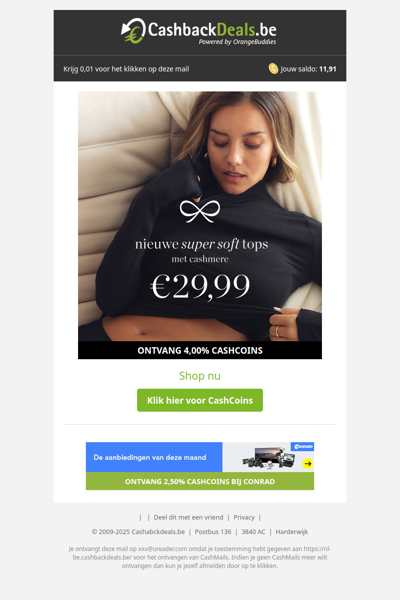This screenshot has height=600, width=400.
Task: Click the CashbackDeals.be euro arrow logo icon
Action: click(x=133, y=31)
